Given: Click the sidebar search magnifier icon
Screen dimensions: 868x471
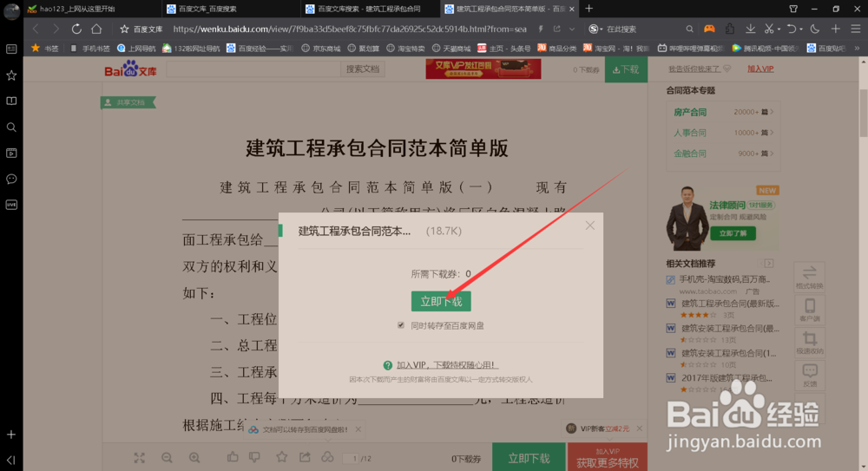Looking at the screenshot, I should (x=11, y=128).
